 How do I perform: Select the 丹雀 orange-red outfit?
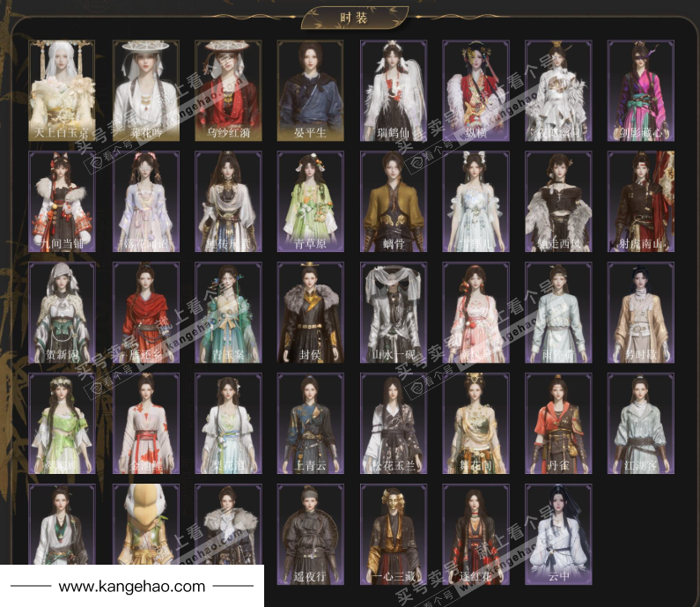tap(558, 424)
